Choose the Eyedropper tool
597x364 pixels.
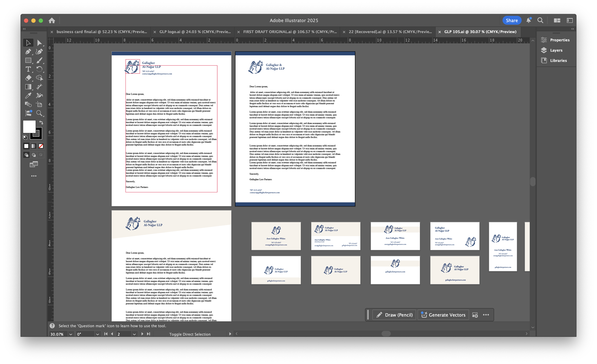[28, 96]
